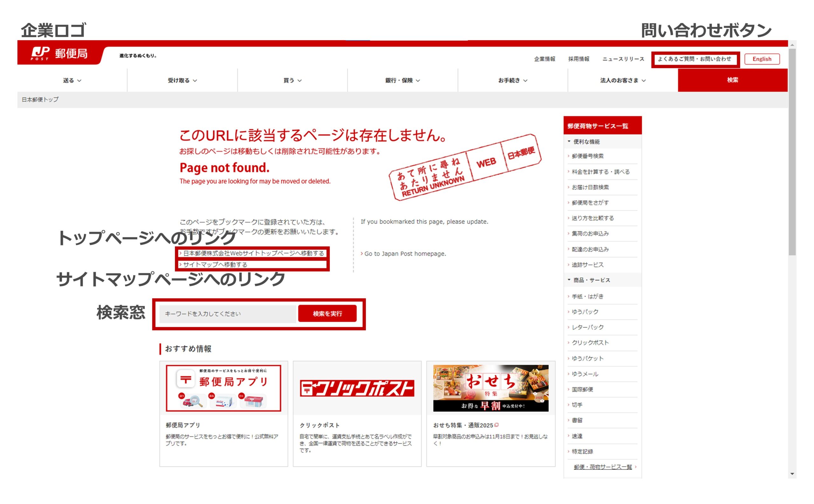This screenshot has height=504, width=814.
Task: Click the クリックポスト card title
Action: point(319,425)
